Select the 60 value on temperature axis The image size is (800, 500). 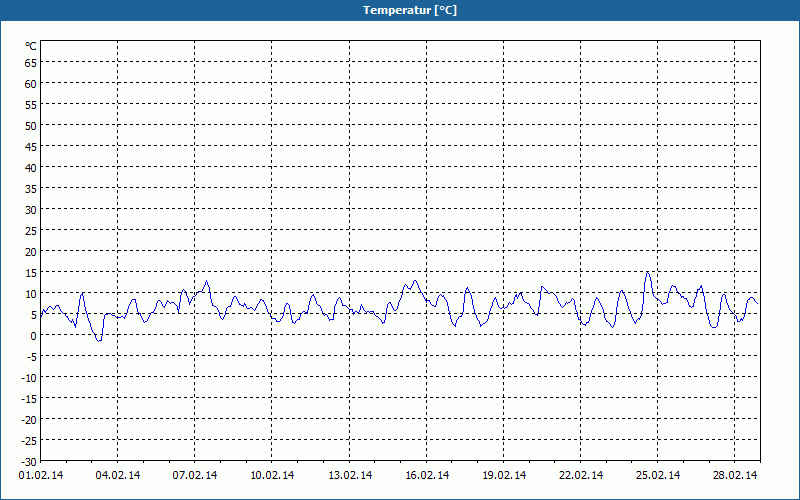pos(31,84)
